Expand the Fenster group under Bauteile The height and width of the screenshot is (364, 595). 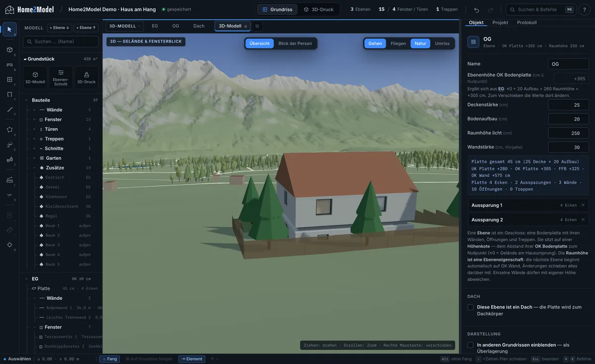[x=34, y=119]
